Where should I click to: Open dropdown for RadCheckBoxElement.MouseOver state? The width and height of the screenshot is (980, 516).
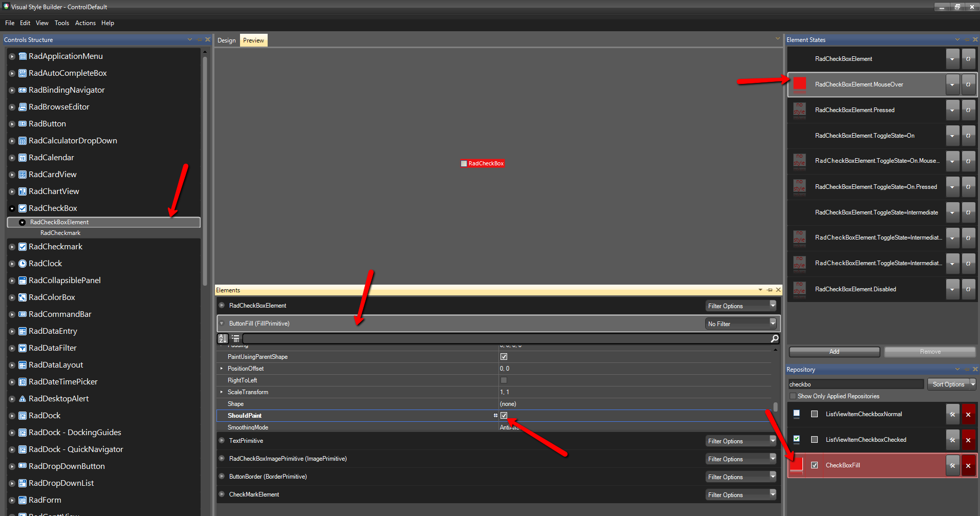952,84
